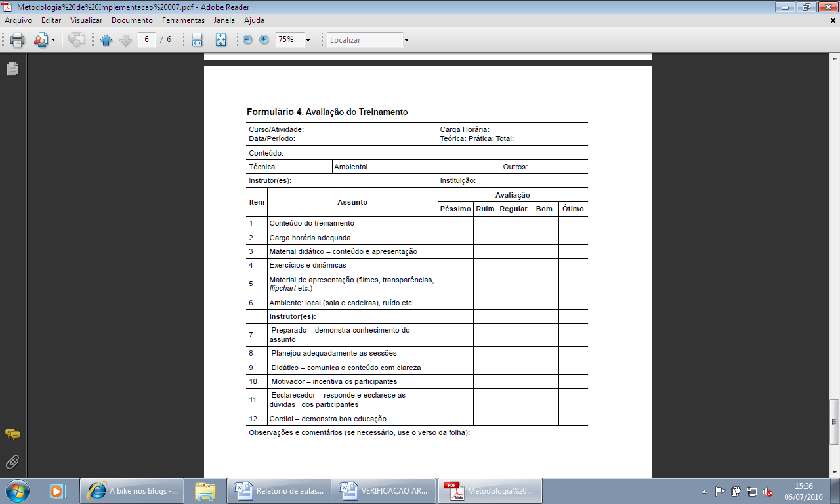Screen dimensions: 840x504
Task: Click 'Motivador – incentiva os participantes' text
Action: tap(334, 381)
